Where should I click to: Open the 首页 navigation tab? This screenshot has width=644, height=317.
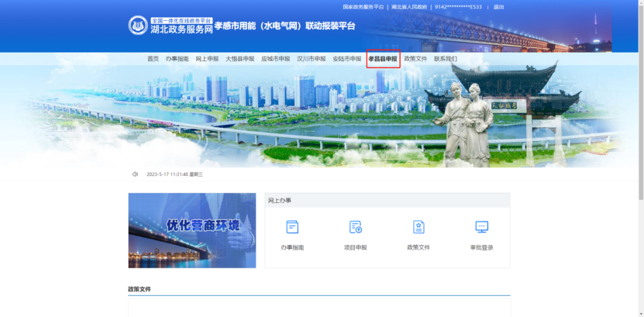coord(153,59)
